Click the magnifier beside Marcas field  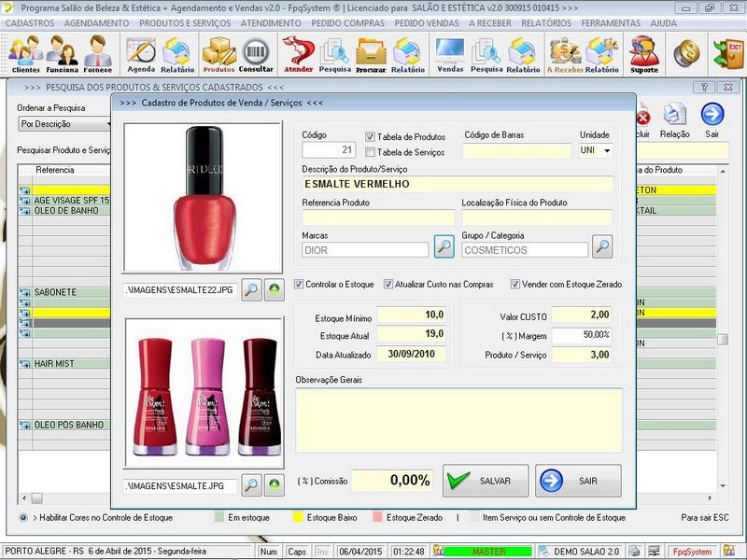[444, 248]
